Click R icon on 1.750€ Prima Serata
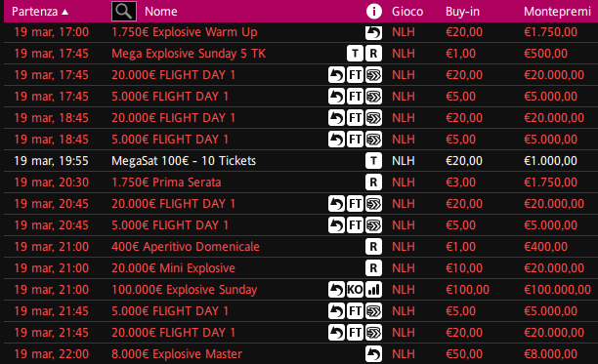The image size is (598, 364). [x=373, y=182]
